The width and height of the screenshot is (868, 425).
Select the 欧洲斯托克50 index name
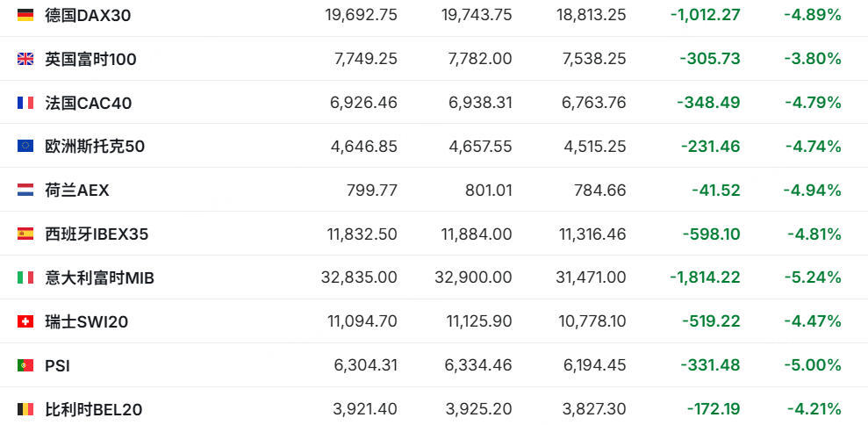click(95, 147)
